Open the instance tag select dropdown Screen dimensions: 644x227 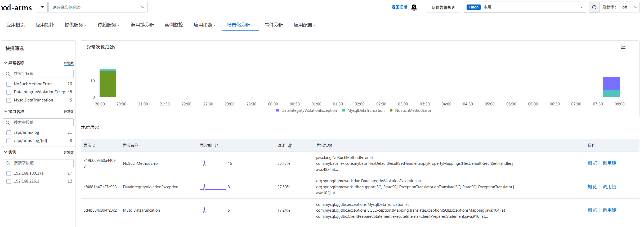tap(98, 7)
